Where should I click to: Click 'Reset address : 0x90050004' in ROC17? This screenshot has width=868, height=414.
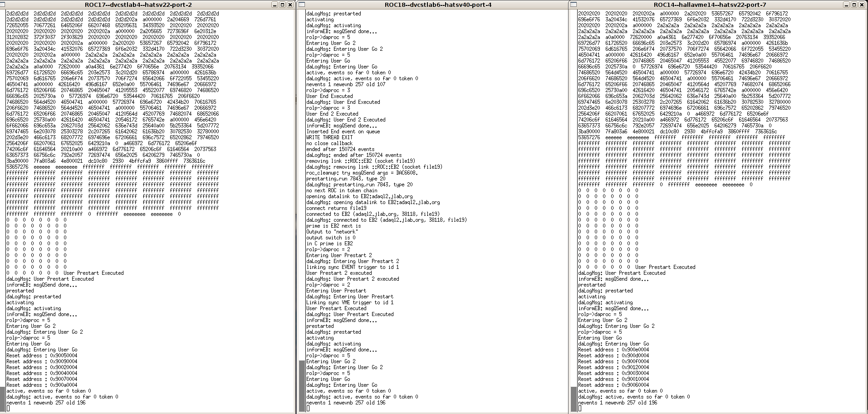42,356
